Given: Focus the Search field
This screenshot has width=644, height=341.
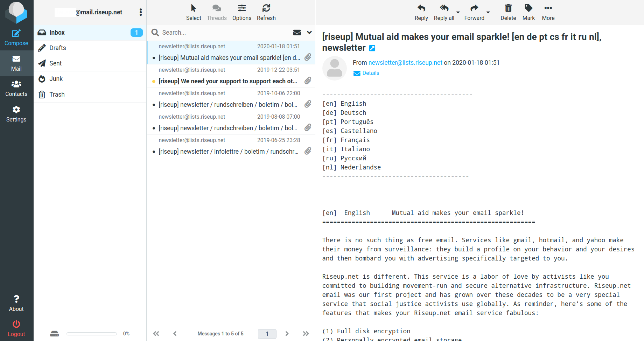Looking at the screenshot, I should pos(224,33).
